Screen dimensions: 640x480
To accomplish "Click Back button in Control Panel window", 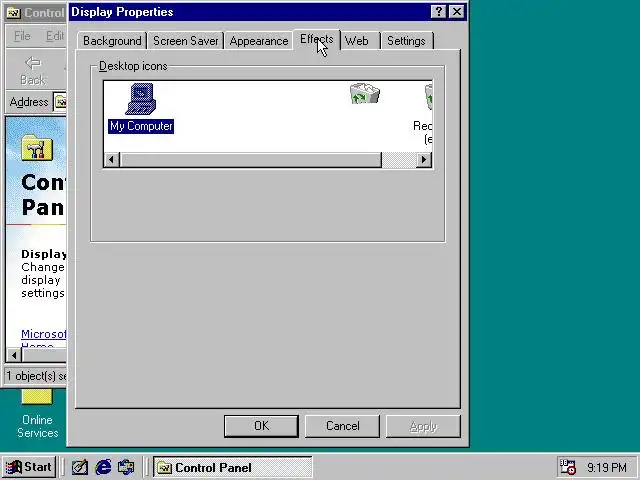I will point(33,71).
